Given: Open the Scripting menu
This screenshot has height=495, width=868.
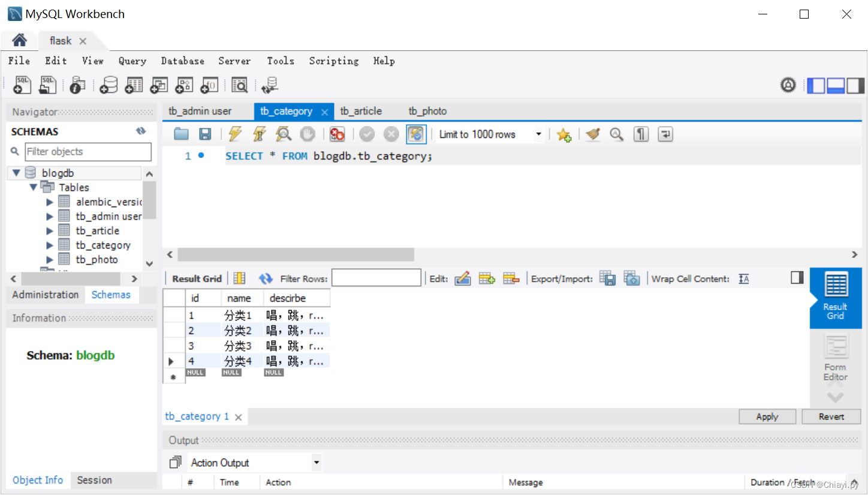Looking at the screenshot, I should 334,61.
